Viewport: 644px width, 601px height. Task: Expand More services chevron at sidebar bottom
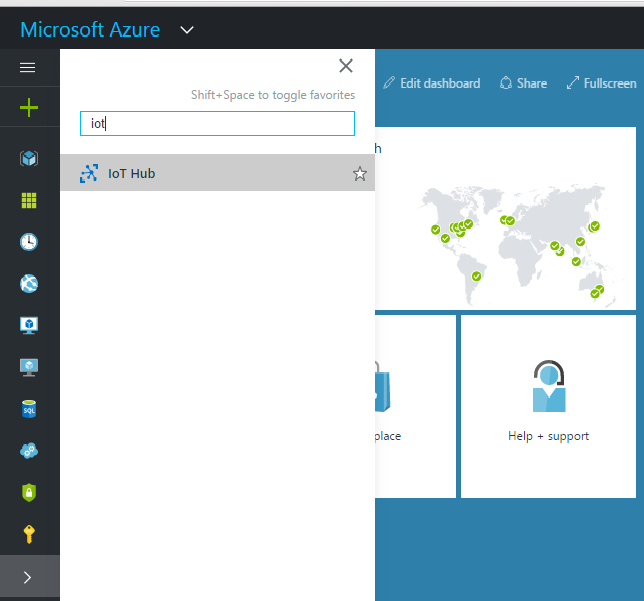coord(28,578)
